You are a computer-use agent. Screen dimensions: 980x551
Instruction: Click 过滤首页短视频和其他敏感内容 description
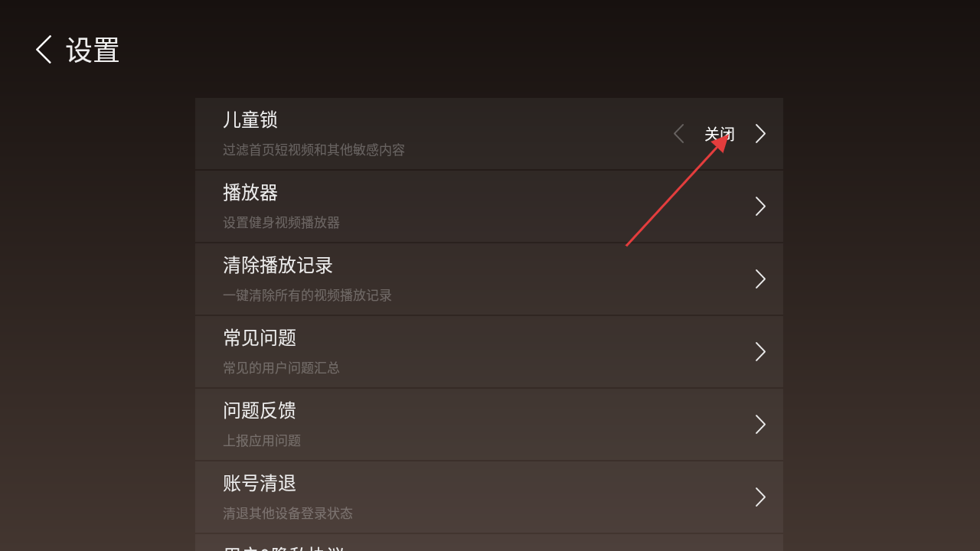314,150
